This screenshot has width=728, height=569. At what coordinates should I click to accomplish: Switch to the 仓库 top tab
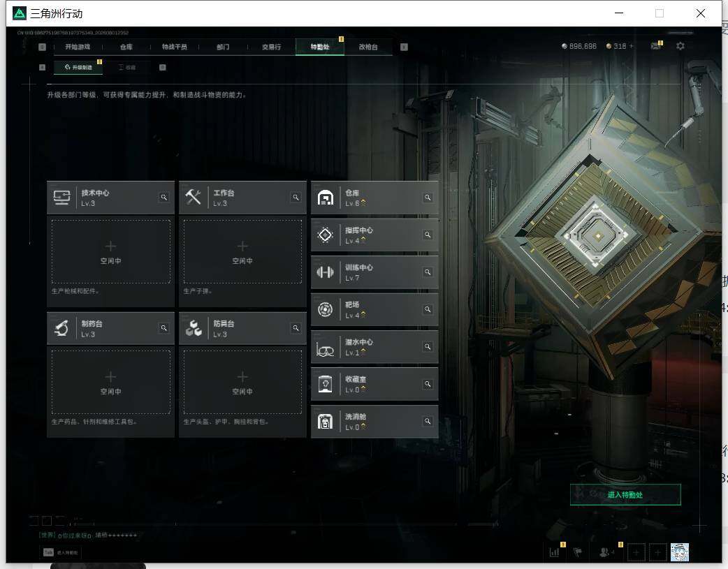point(126,47)
